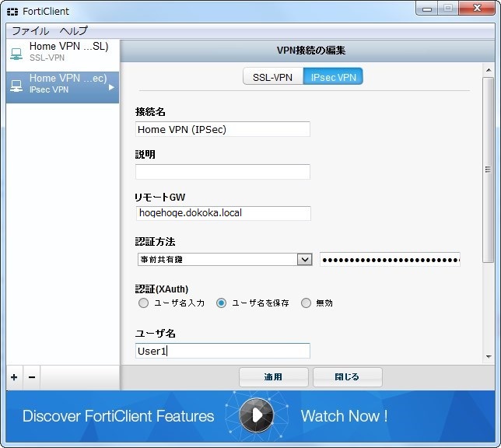Select the Home VPN ...ec) connection entry
Screen dimensions: 501x448
coord(62,87)
